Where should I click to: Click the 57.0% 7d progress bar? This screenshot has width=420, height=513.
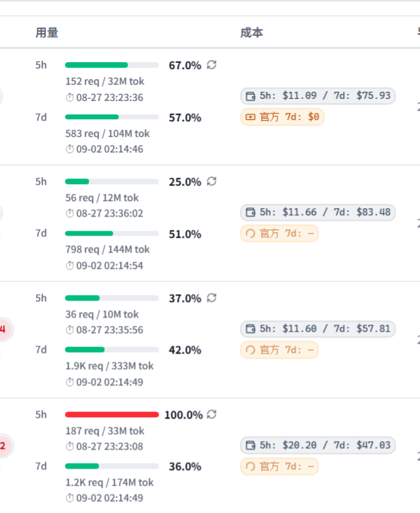(x=112, y=117)
